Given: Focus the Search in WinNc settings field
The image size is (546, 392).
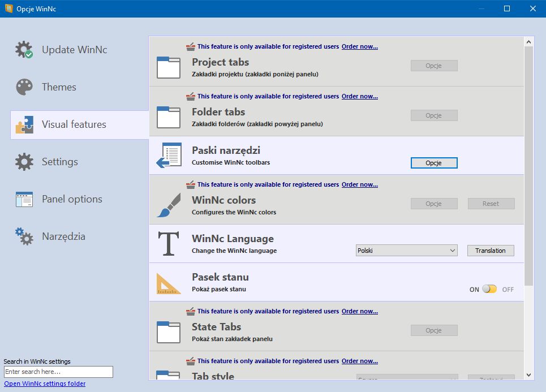Looking at the screenshot, I should point(58,372).
